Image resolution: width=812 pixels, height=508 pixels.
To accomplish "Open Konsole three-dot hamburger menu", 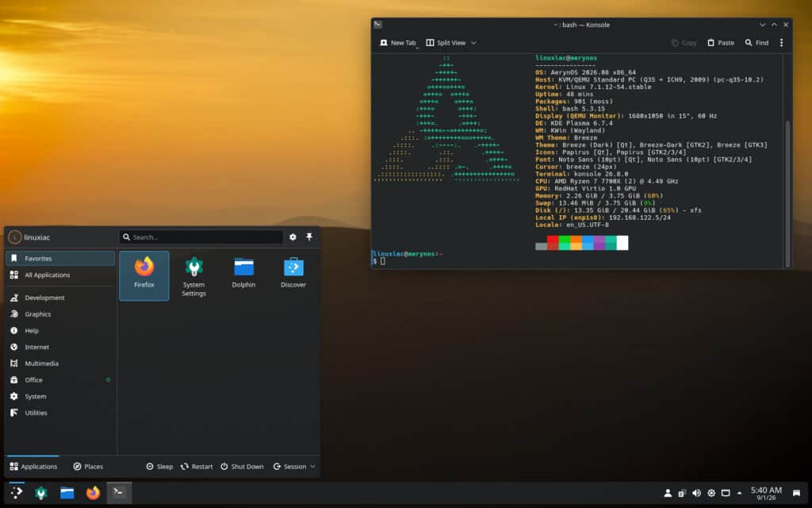I will (x=781, y=43).
